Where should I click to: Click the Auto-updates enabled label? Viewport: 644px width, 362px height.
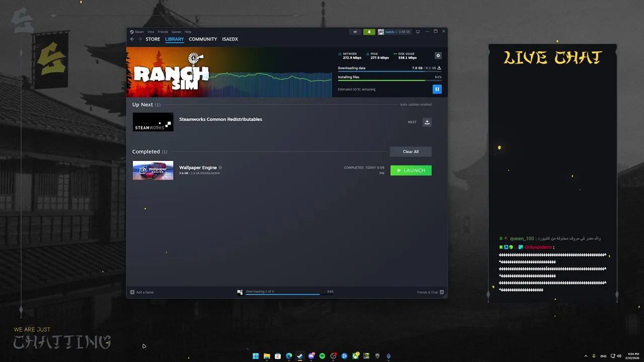pyautogui.click(x=416, y=105)
